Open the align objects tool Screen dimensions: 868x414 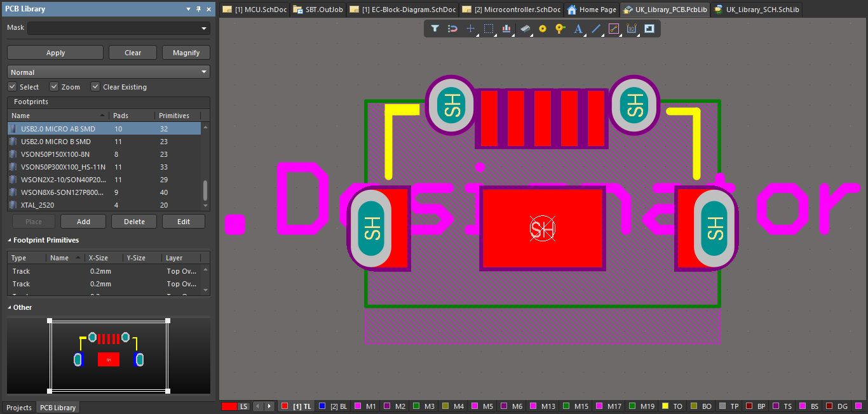[506, 29]
